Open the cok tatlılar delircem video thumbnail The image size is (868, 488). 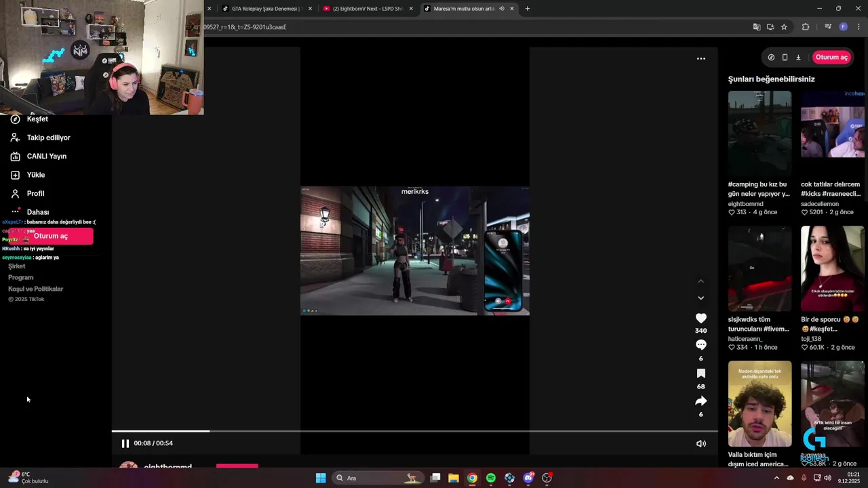[x=832, y=133]
